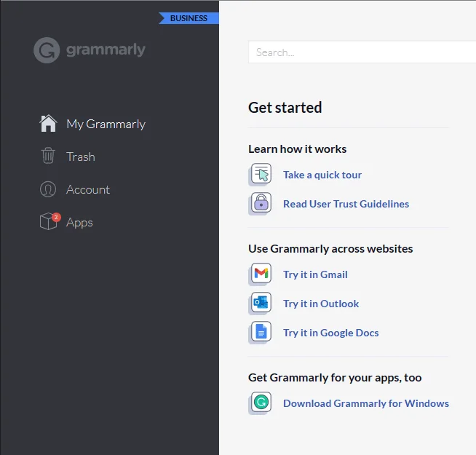Click Use Grammarly across websites heading
Viewport: 476px width, 455px height.
330,249
